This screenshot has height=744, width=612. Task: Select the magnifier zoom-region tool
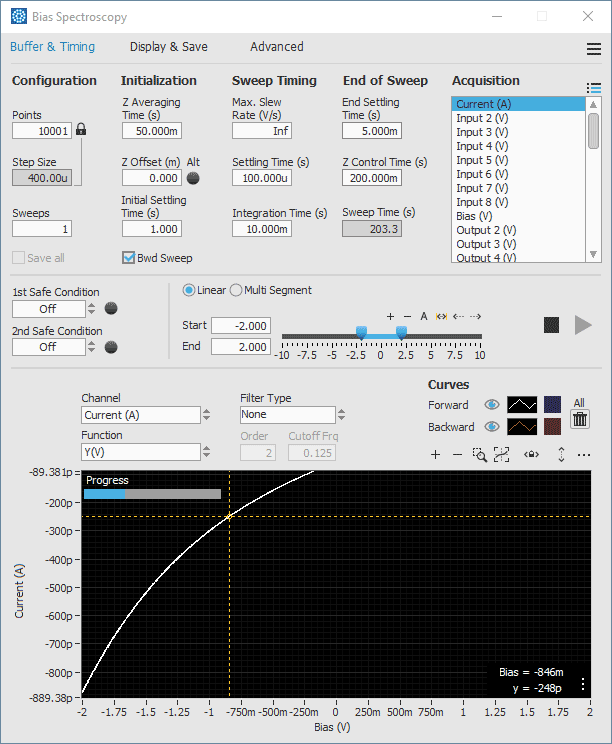(480, 455)
